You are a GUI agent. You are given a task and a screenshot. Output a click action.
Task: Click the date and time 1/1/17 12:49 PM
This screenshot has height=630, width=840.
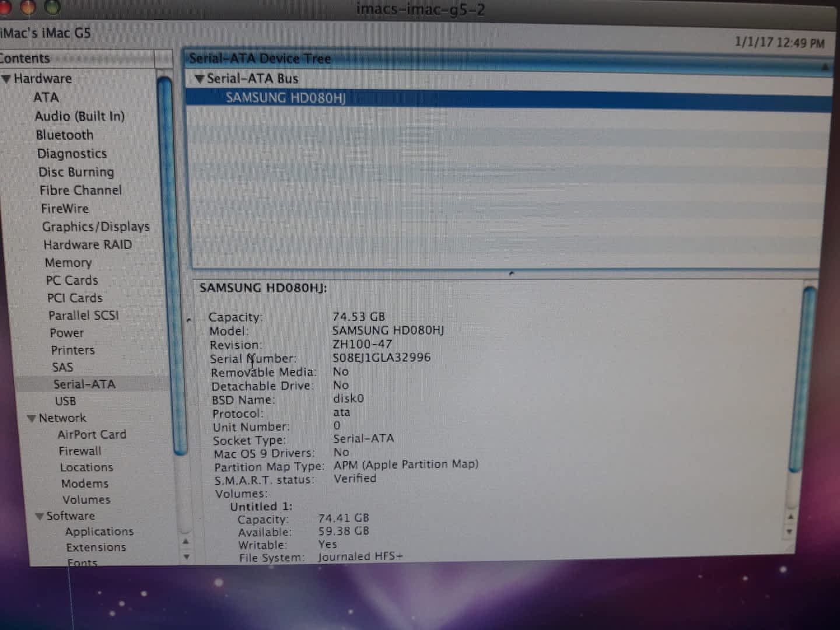(780, 43)
